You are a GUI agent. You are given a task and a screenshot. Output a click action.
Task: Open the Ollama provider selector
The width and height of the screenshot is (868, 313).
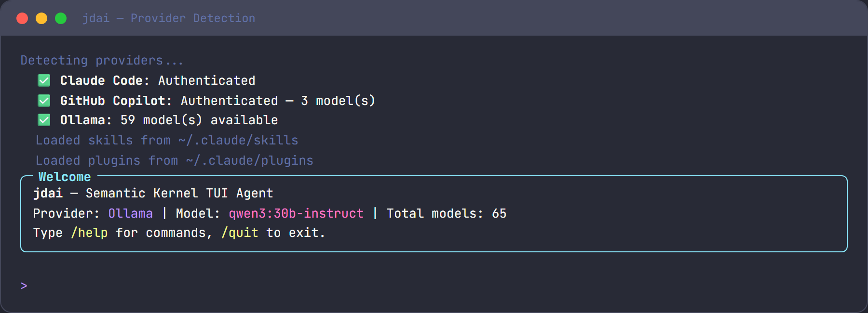pos(130,213)
